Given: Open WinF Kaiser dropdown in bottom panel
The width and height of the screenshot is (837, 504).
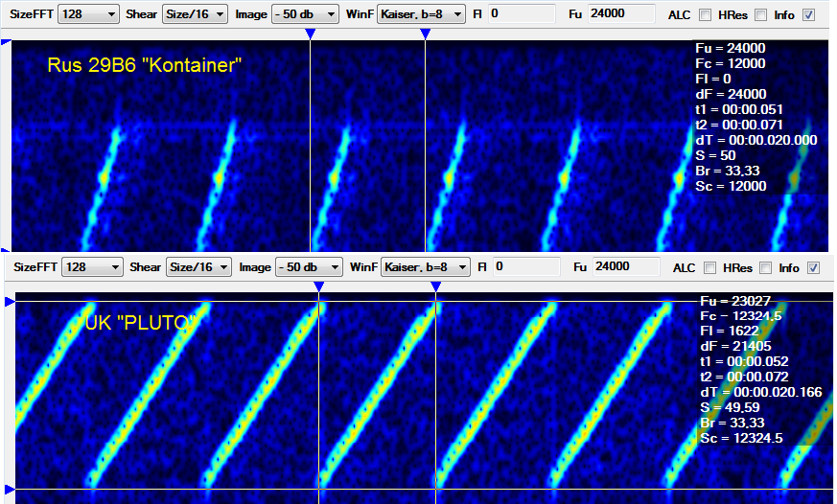Looking at the screenshot, I should tap(425, 267).
